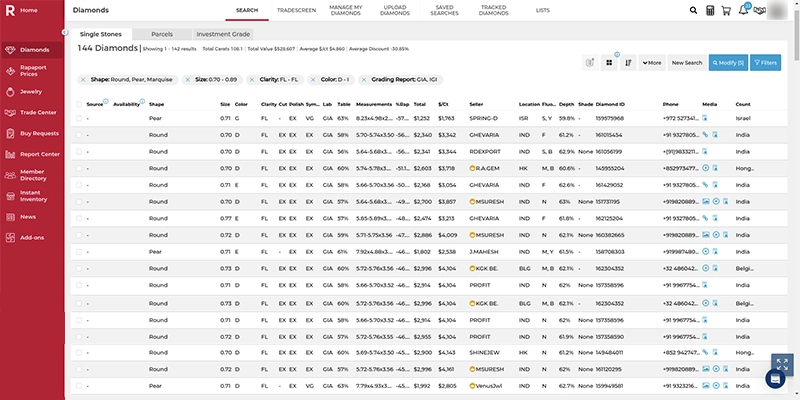The image size is (800, 400).
Task: Sort by the $/Ct column header
Action: click(443, 104)
